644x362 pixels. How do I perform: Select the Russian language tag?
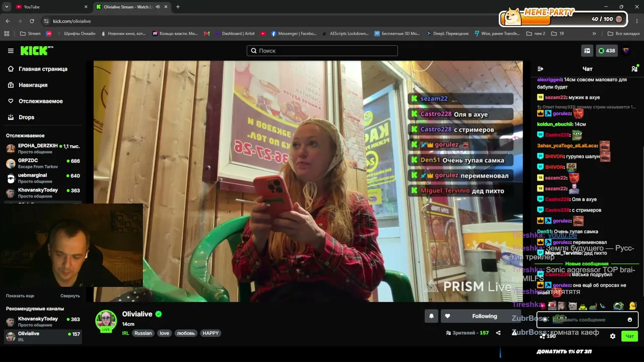[x=143, y=333]
